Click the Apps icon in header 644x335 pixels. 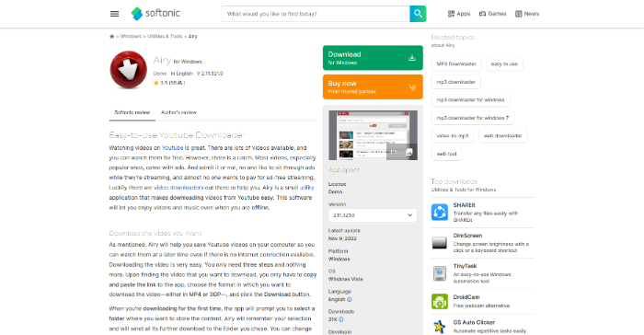(x=451, y=14)
